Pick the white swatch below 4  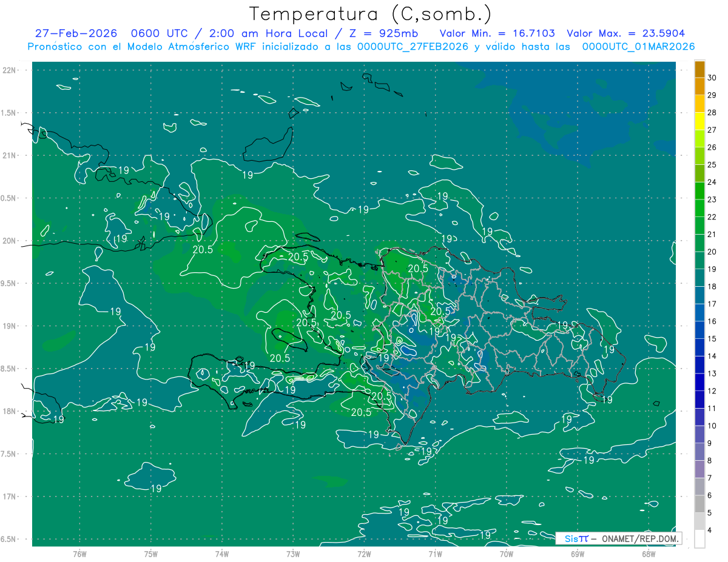[699, 539]
